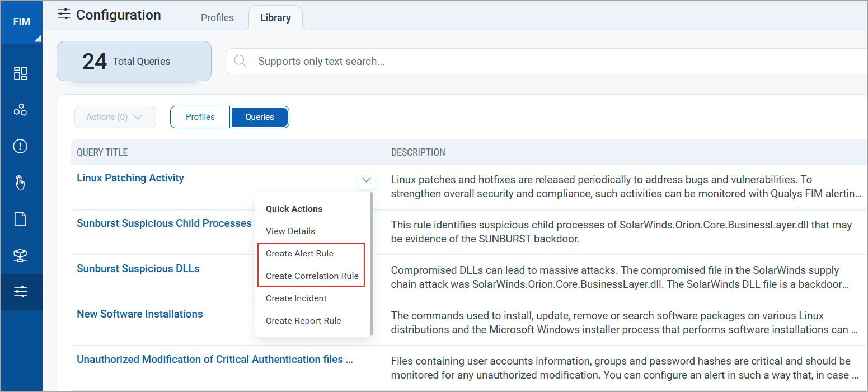
Task: Click the Configuration header sliders icon
Action: click(x=64, y=15)
